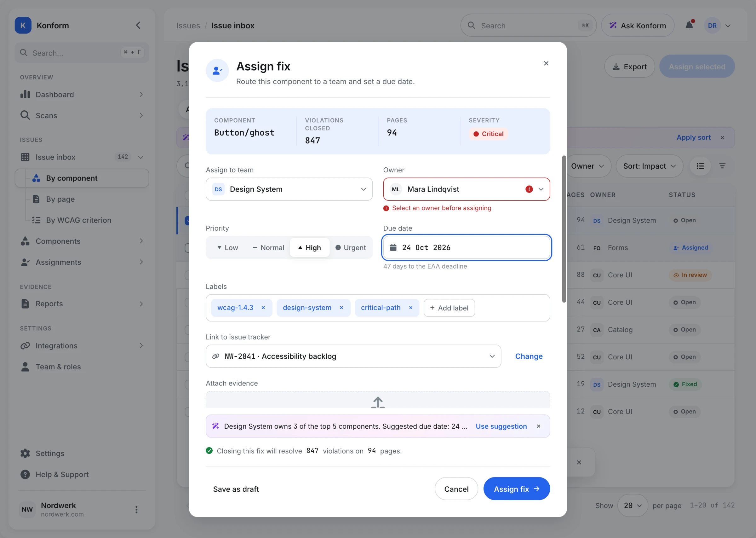Click the Change tracker link
Image resolution: width=756 pixels, height=538 pixels.
tap(529, 356)
